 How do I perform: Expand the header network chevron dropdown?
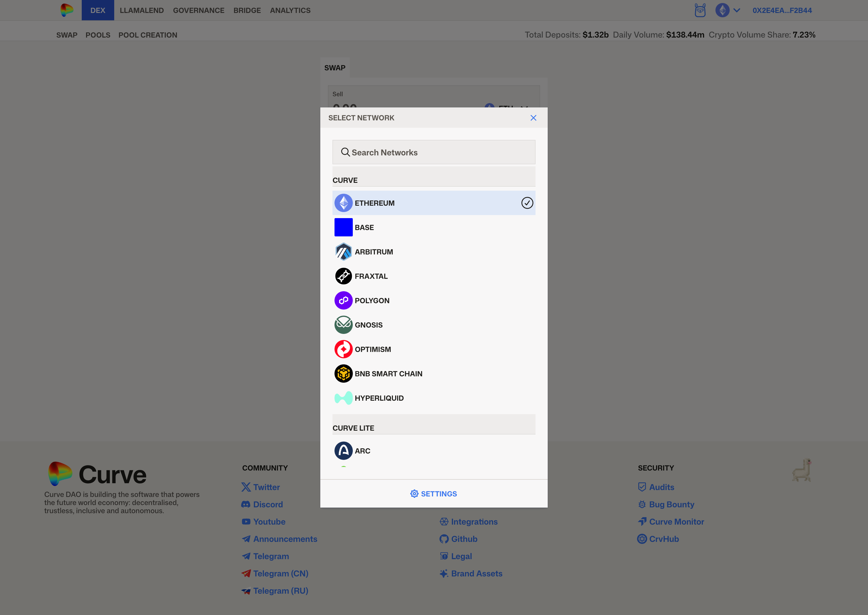737,10
